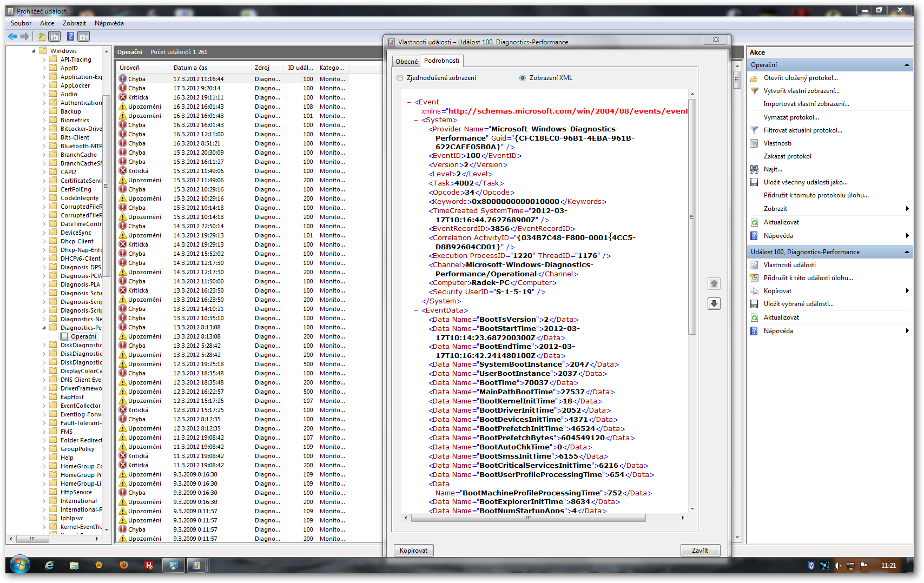Click the up-folder toolbar icon
This screenshot has height=583, width=924.
(x=41, y=36)
